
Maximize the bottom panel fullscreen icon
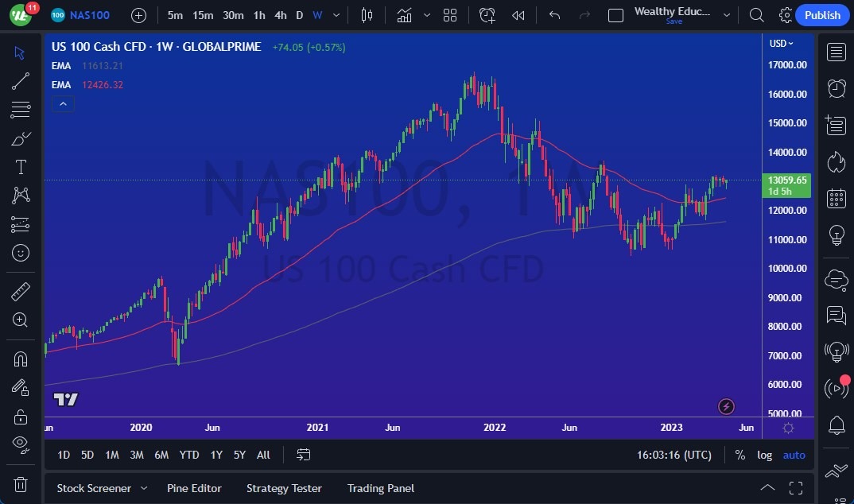click(796, 488)
